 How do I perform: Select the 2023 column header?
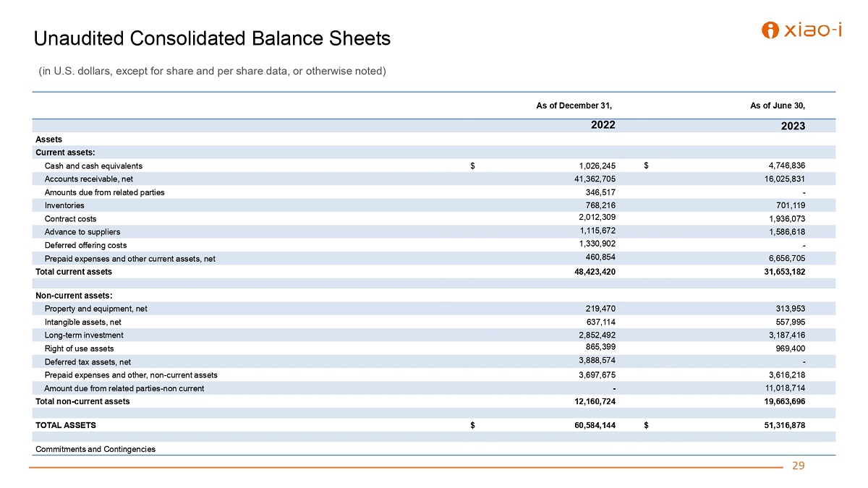793,126
